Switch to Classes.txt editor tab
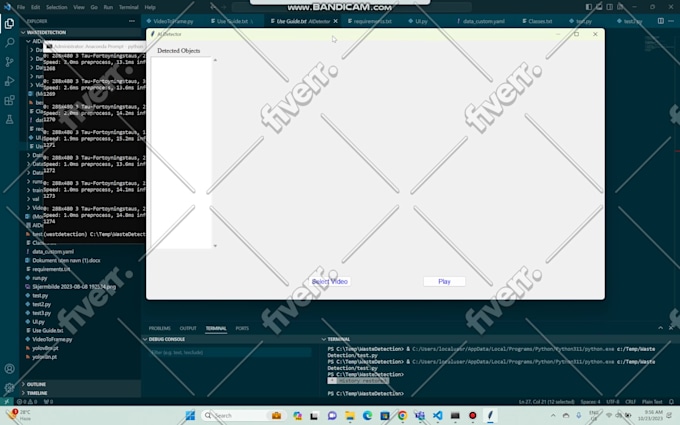Screen dimensions: 680x425 click(540, 21)
